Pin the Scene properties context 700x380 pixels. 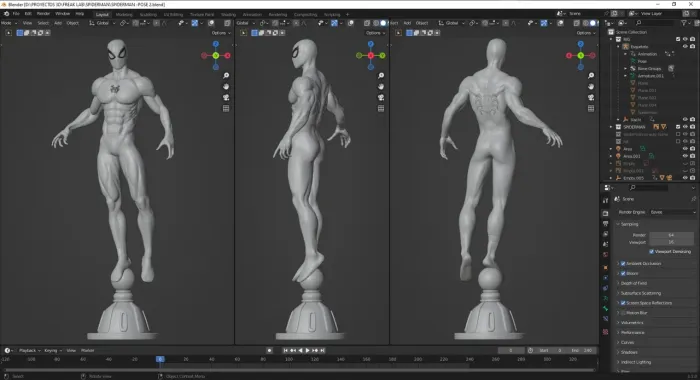point(693,199)
